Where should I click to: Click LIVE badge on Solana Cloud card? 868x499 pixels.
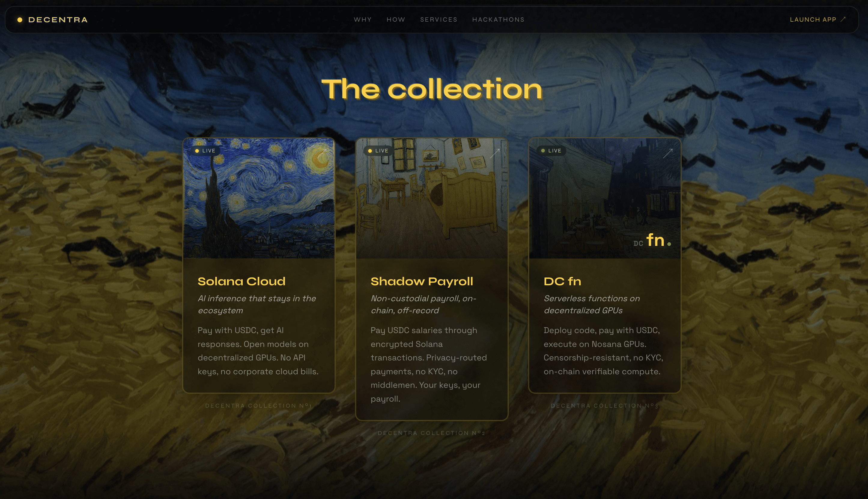pos(205,151)
